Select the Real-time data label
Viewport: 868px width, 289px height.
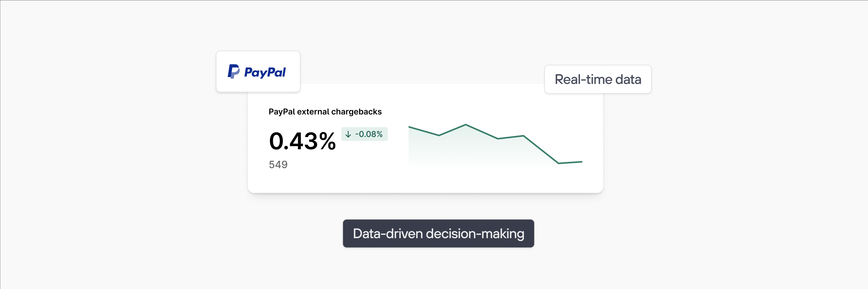coord(598,79)
